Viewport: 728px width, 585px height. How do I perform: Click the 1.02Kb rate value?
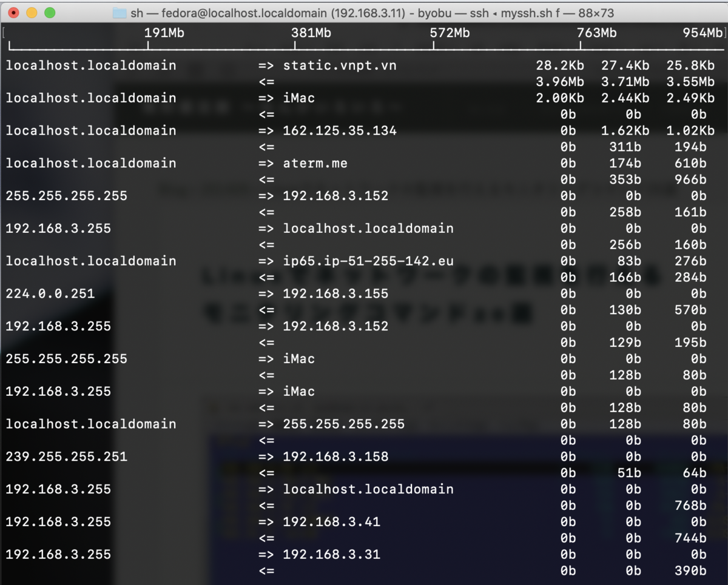click(x=690, y=130)
